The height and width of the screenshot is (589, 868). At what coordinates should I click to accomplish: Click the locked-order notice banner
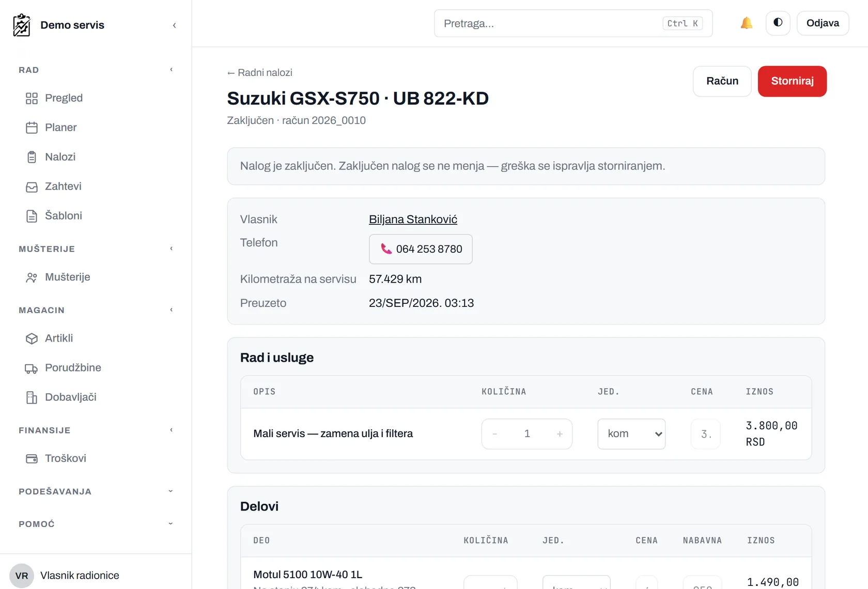pyautogui.click(x=526, y=166)
